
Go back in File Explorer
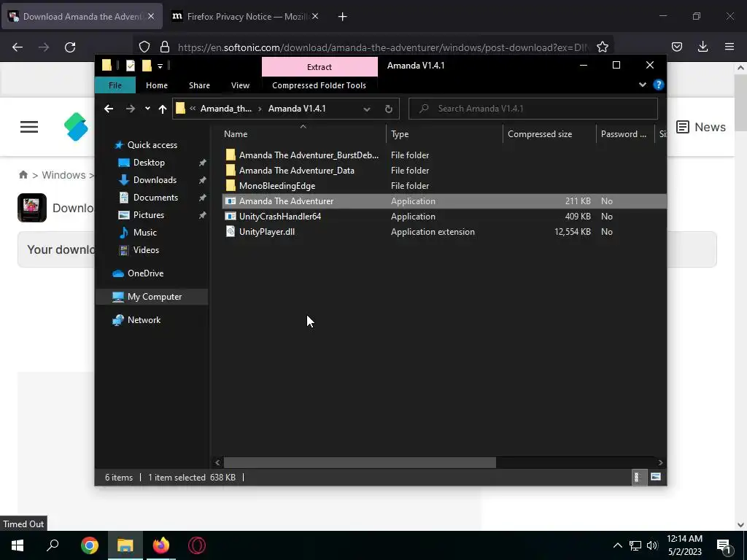pyautogui.click(x=109, y=109)
